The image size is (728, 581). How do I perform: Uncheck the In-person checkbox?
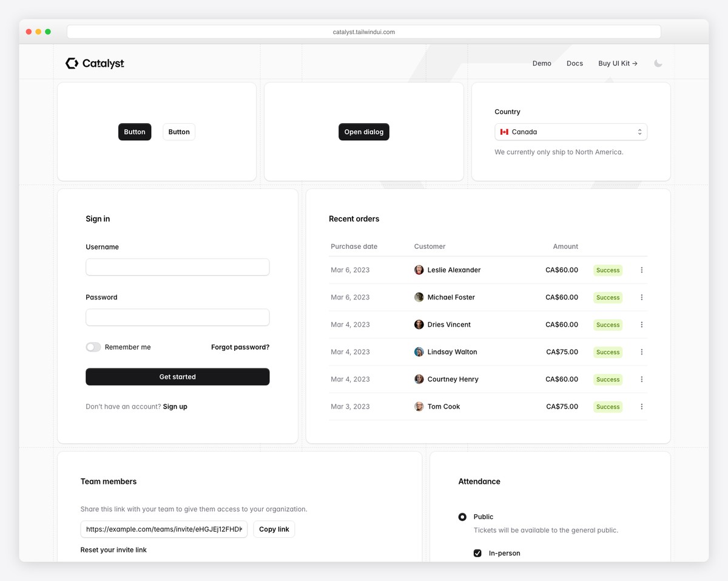coord(477,553)
